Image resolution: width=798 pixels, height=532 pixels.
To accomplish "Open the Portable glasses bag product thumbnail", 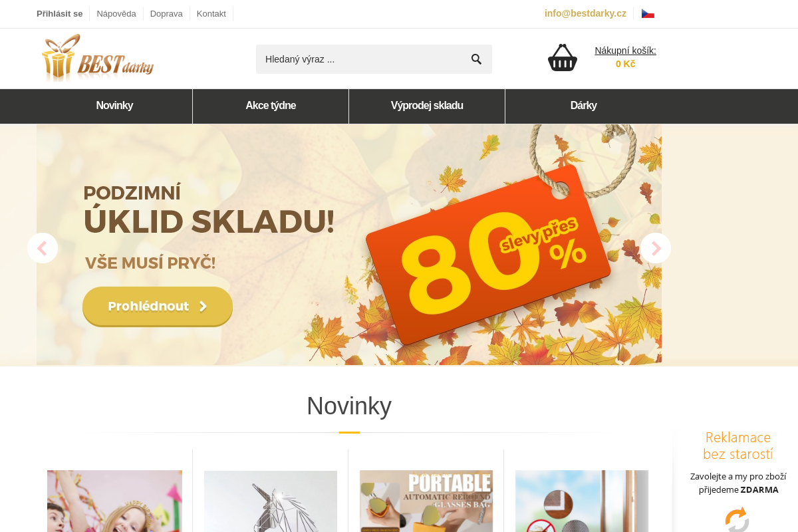I will (426, 501).
